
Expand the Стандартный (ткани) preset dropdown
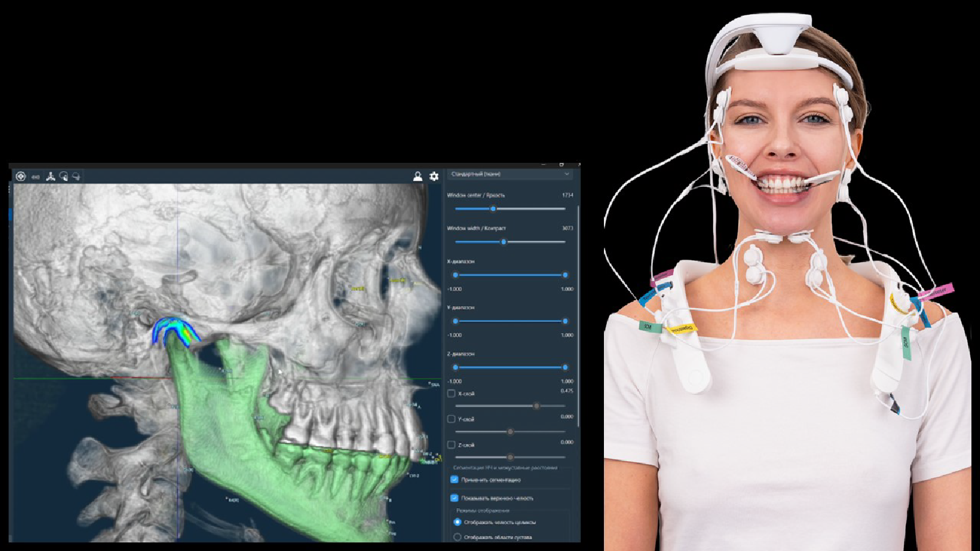[510, 174]
